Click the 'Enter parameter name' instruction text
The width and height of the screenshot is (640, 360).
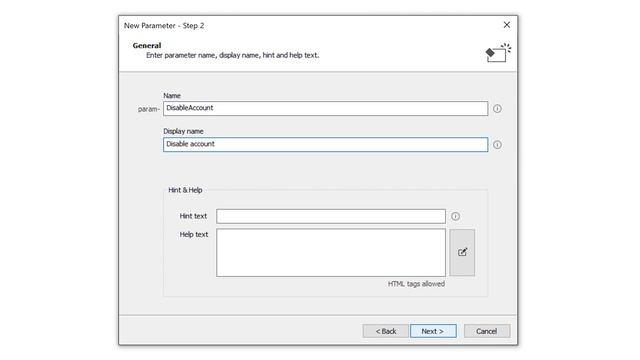[233, 55]
